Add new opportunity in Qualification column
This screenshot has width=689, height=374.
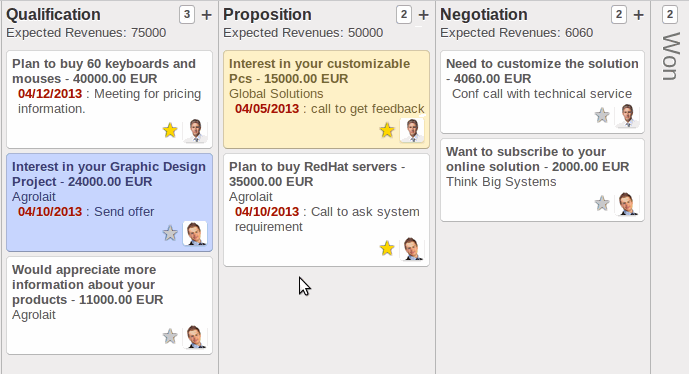206,15
